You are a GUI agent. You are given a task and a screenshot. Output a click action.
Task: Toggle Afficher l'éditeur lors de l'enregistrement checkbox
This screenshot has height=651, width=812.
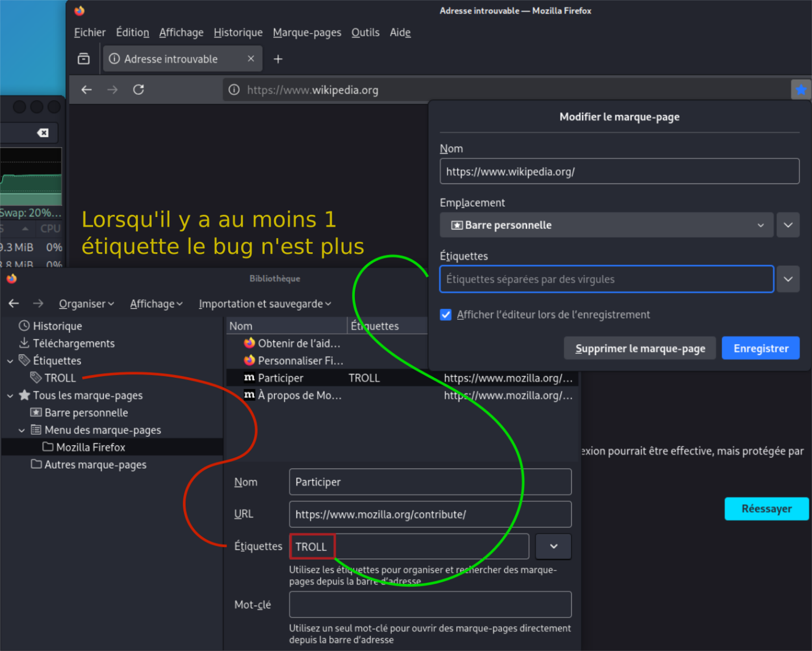coord(446,315)
